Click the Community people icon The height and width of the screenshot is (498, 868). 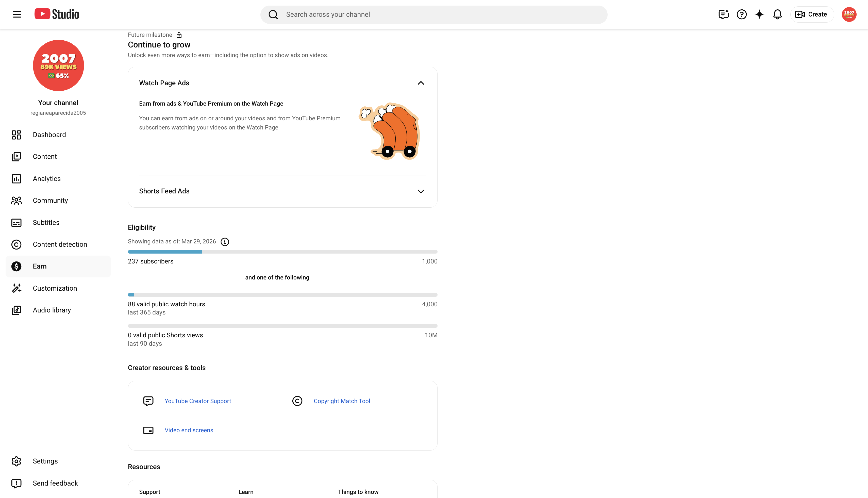(16, 201)
